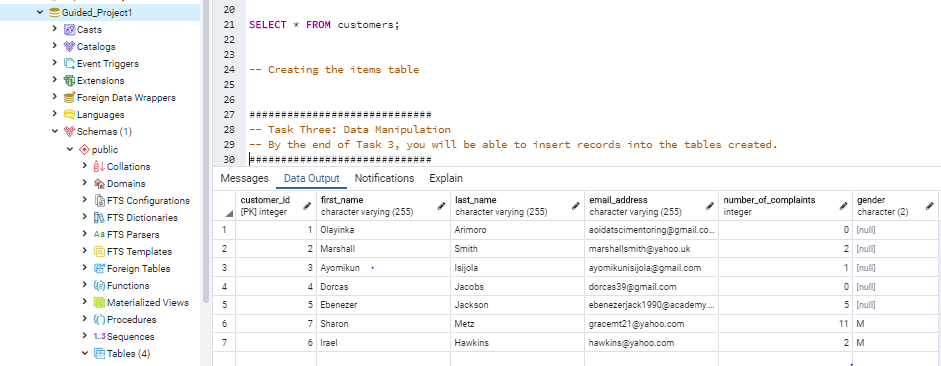Select row 6 by its row number
This screenshot has height=366, width=941.
point(224,324)
